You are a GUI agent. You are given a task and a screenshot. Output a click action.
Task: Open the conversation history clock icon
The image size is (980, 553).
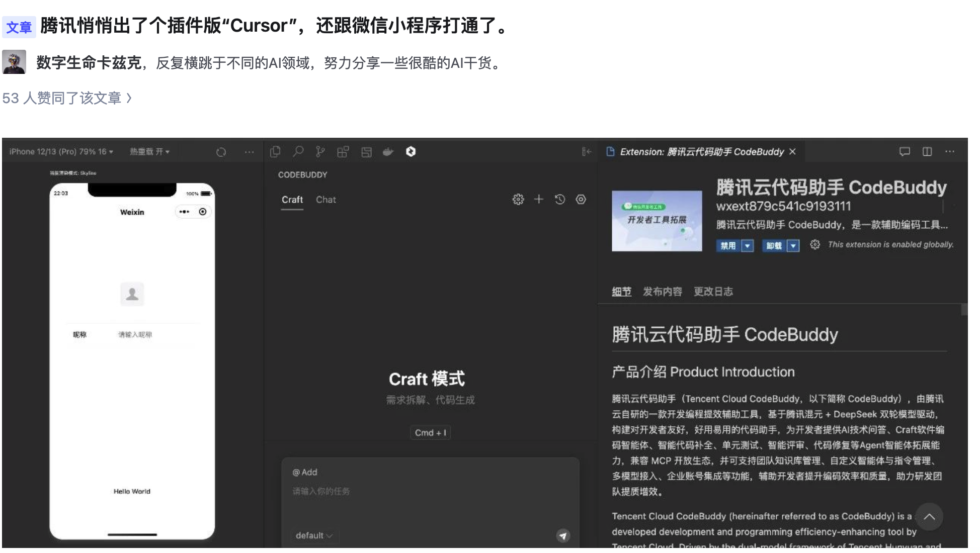[x=560, y=200]
